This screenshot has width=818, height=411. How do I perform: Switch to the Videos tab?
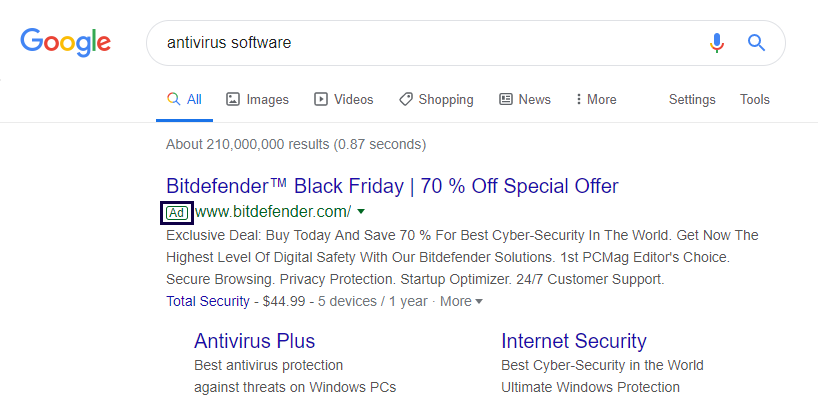tap(343, 99)
